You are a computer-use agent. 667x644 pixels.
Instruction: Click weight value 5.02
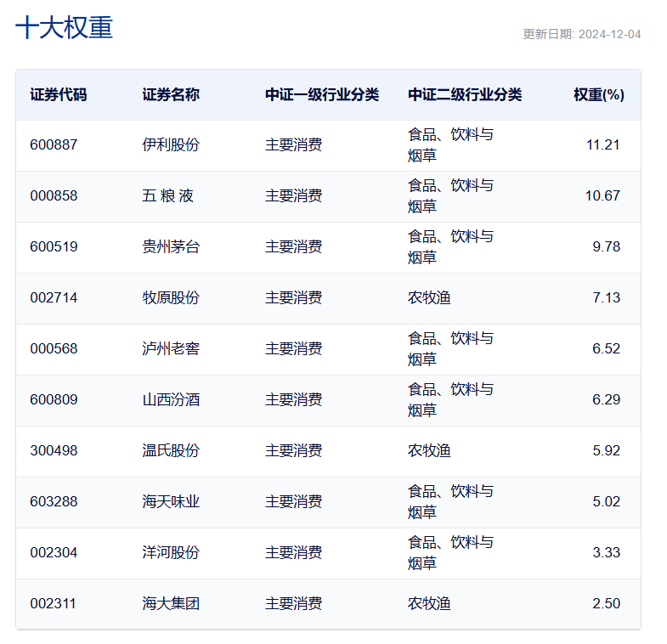click(x=606, y=502)
